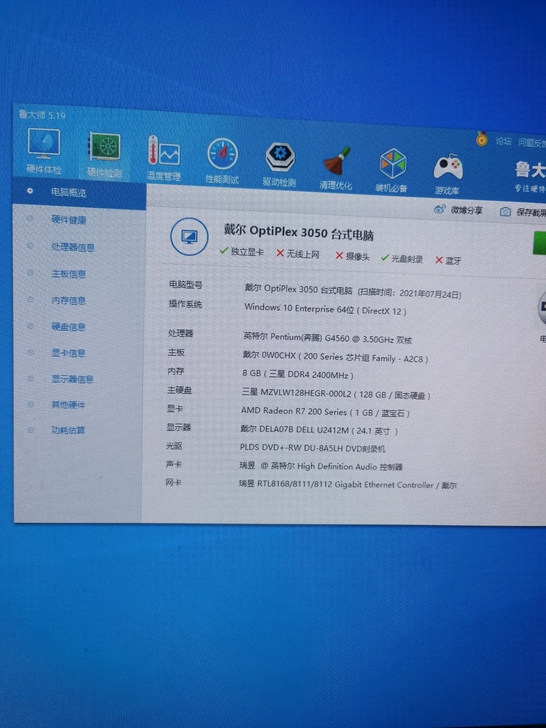The image size is (546, 728).
Task: Click the 操作系统 label
Action: click(x=185, y=304)
